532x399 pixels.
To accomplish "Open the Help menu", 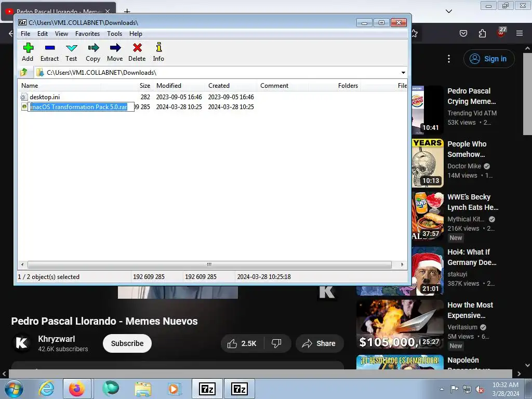I will [x=136, y=34].
